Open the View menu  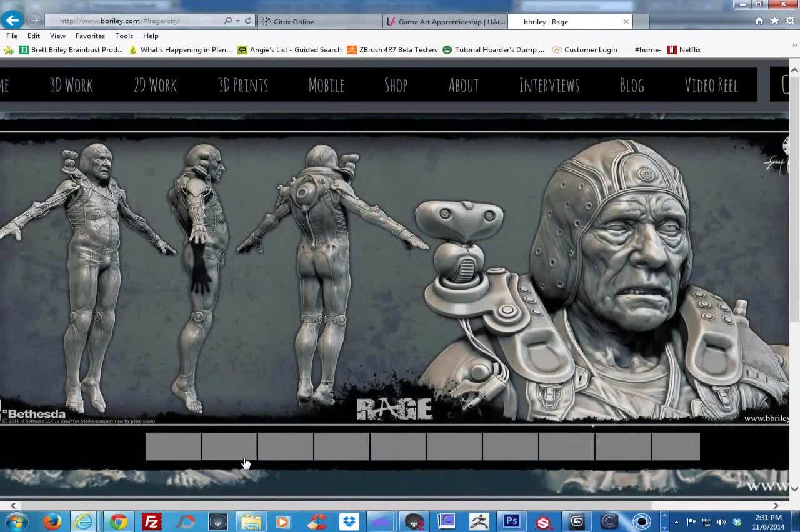[x=57, y=36]
